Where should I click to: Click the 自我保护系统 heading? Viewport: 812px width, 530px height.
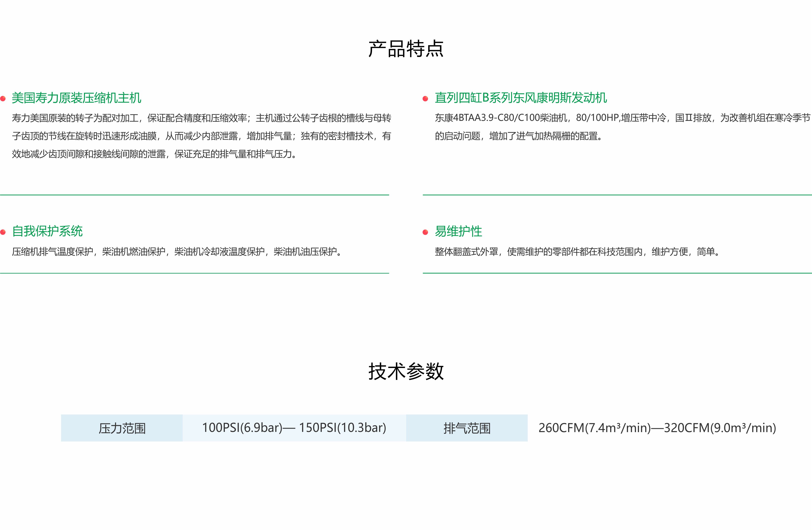[47, 231]
